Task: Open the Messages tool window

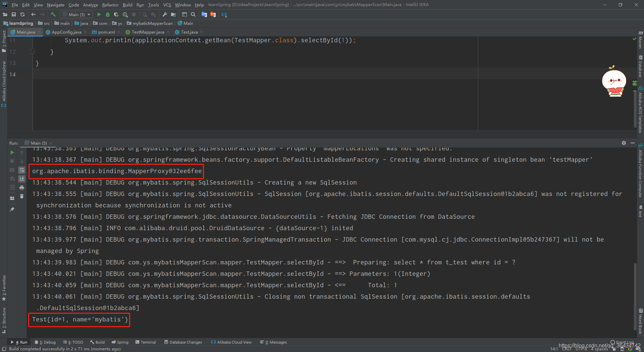Action: (x=274, y=342)
